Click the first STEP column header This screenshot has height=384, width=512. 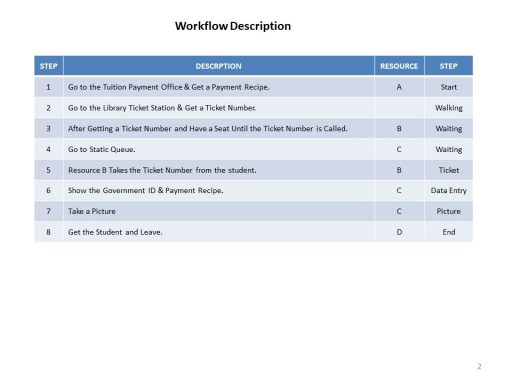(49, 66)
